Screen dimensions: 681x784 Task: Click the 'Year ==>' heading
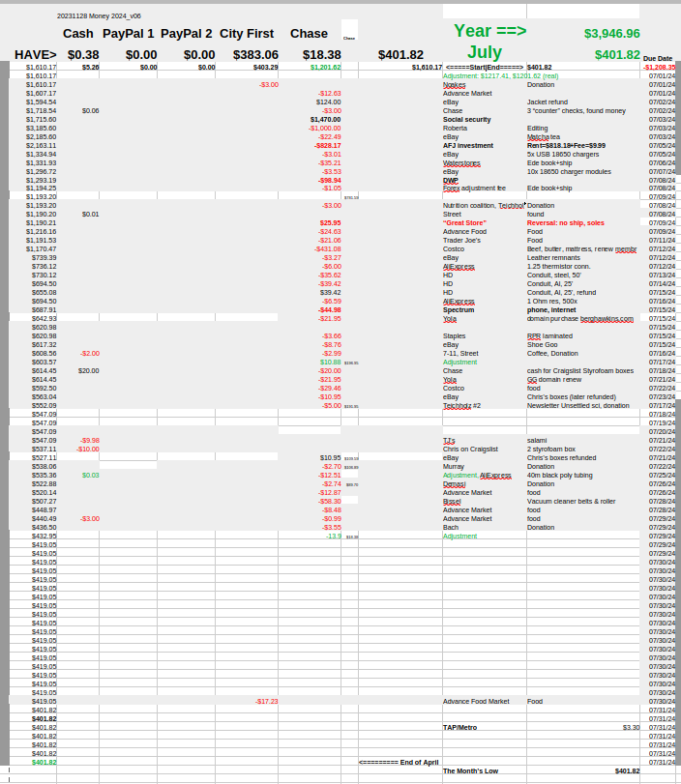coord(490,31)
